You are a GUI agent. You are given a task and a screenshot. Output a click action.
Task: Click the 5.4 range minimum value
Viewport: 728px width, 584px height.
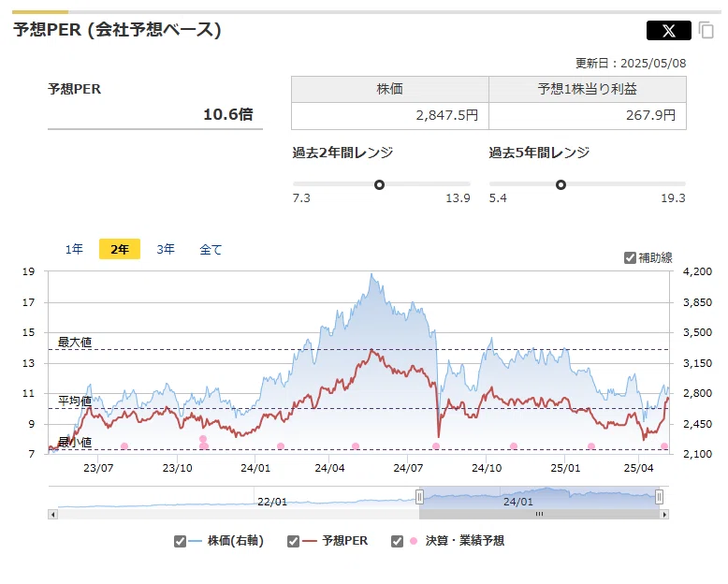point(498,198)
